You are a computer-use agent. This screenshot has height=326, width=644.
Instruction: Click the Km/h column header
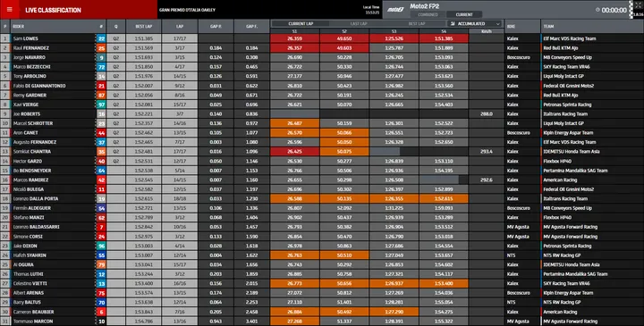point(487,31)
